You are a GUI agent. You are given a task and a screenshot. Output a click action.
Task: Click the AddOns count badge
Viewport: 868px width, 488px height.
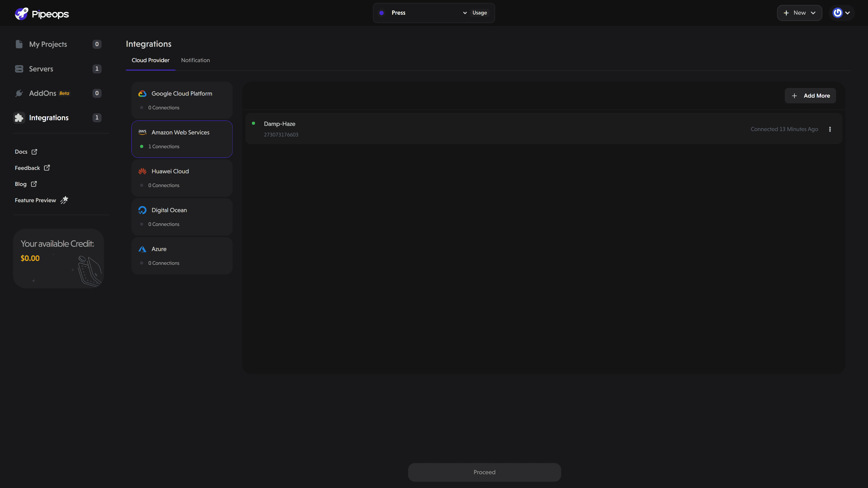click(97, 93)
